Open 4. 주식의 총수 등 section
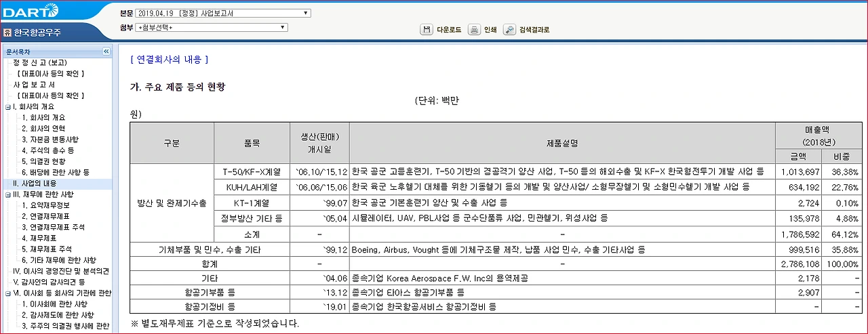This screenshot has height=334, width=868. [48, 150]
